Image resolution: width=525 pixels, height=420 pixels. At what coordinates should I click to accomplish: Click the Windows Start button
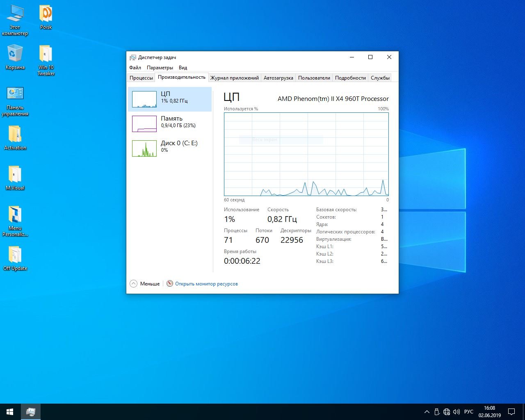tap(10, 412)
